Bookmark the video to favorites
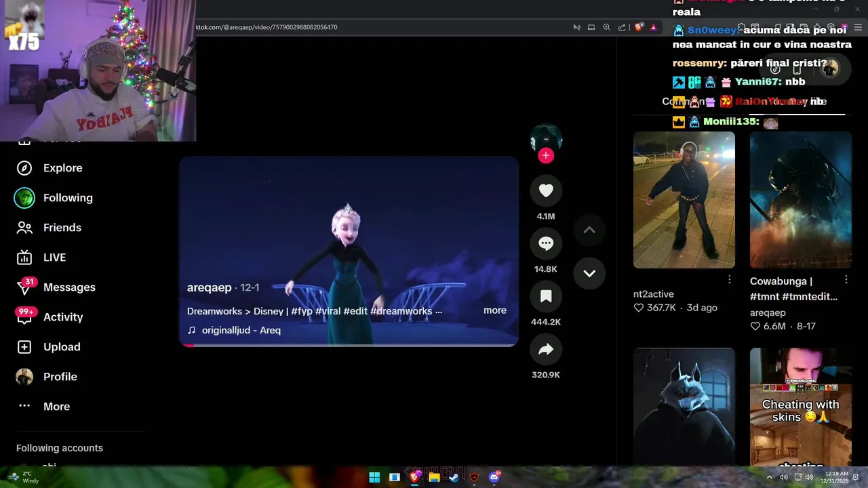Image resolution: width=868 pixels, height=488 pixels. click(546, 297)
